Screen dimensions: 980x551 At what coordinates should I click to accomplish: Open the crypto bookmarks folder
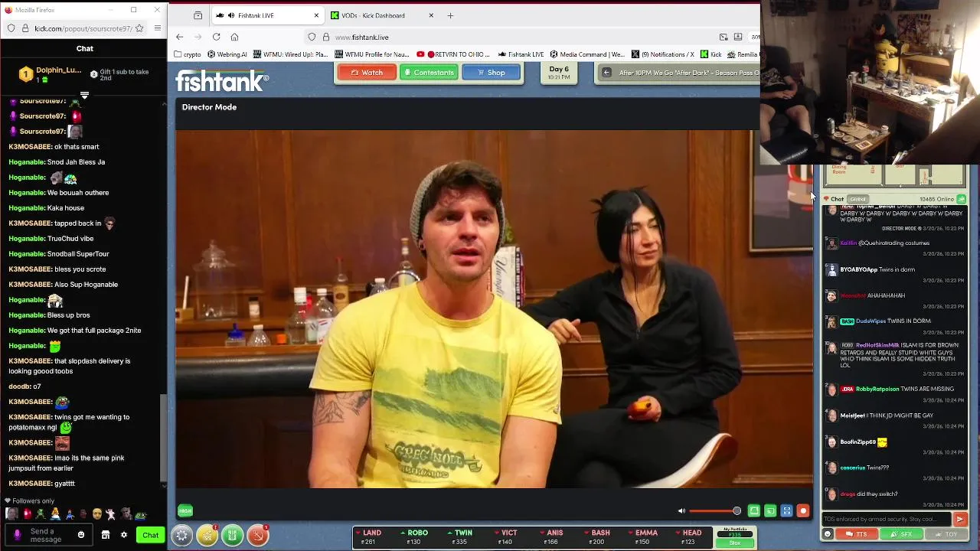click(x=188, y=54)
